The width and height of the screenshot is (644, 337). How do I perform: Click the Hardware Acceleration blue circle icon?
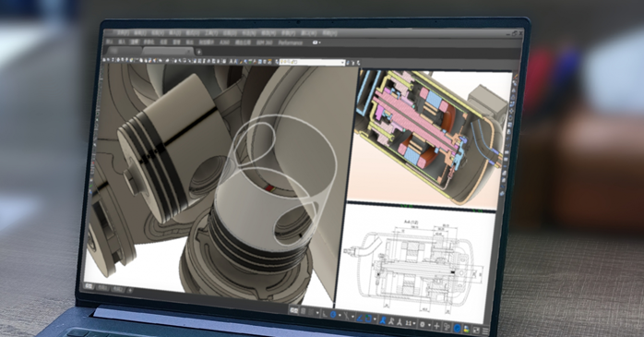(457, 328)
